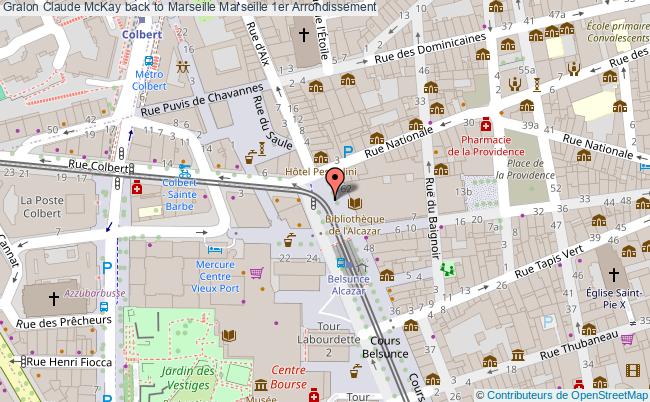Viewport: 650px width, 402px height.
Task: Click the church cross icon on Rue de l'Étoile
Action: pos(305,37)
